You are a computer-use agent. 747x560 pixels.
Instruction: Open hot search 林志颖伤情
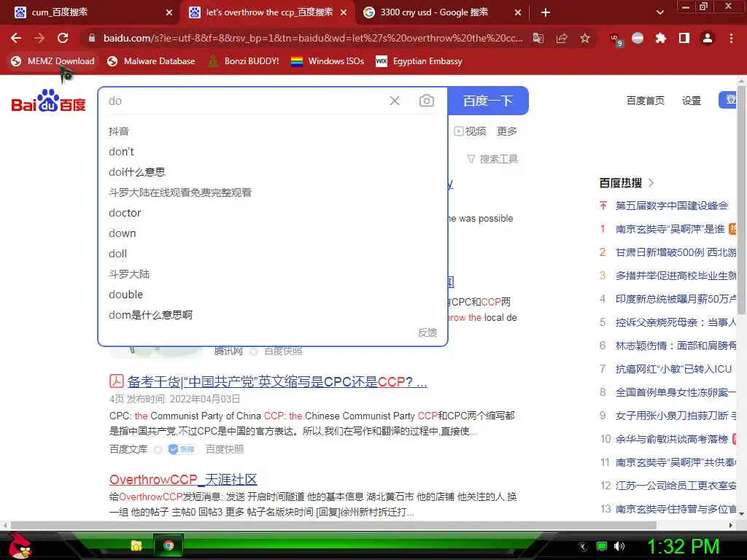(676, 346)
